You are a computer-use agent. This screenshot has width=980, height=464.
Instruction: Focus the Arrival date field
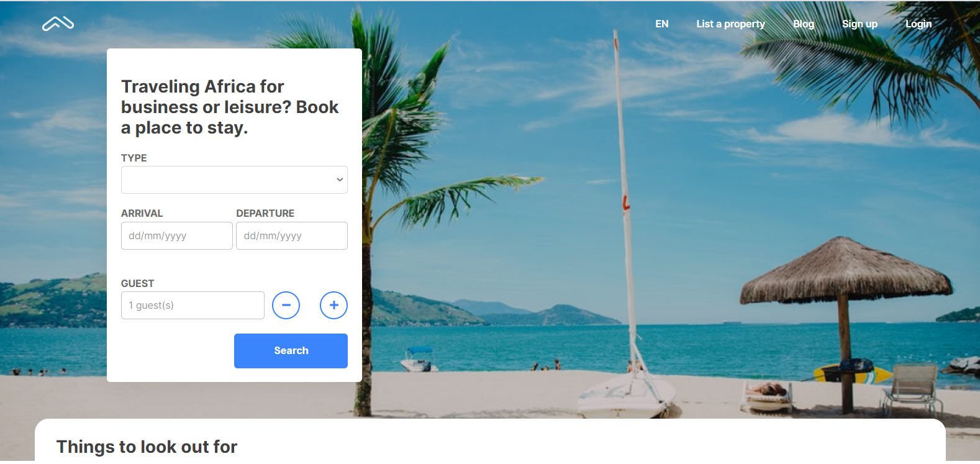[x=177, y=236]
